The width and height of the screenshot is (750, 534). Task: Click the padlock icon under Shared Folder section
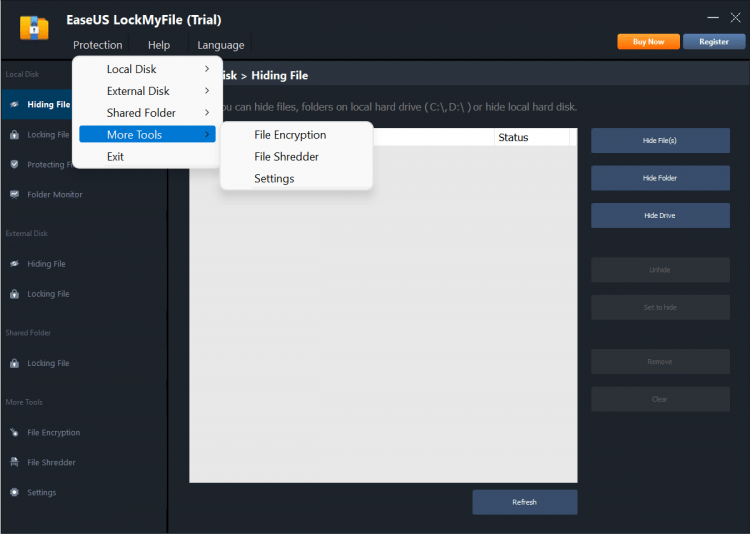14,363
